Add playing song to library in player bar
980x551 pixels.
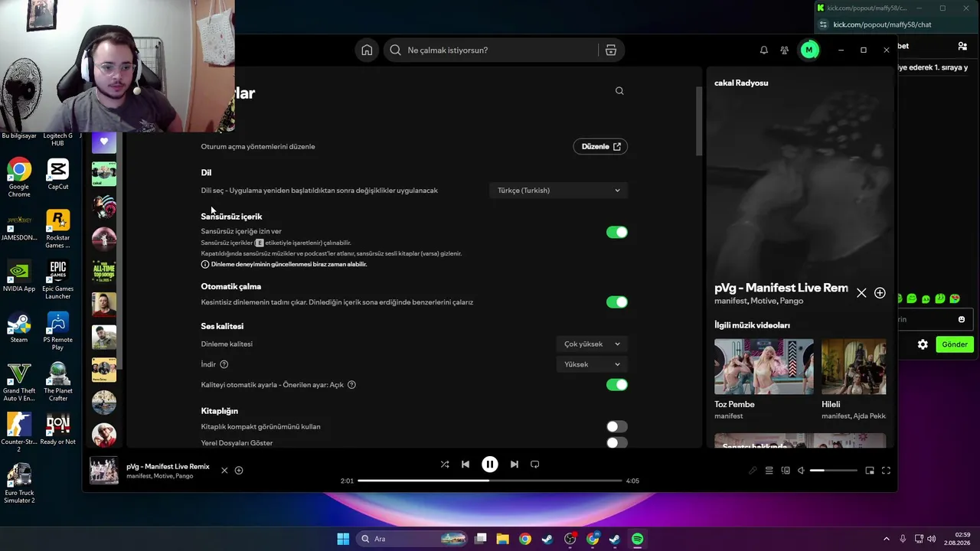[239, 471]
